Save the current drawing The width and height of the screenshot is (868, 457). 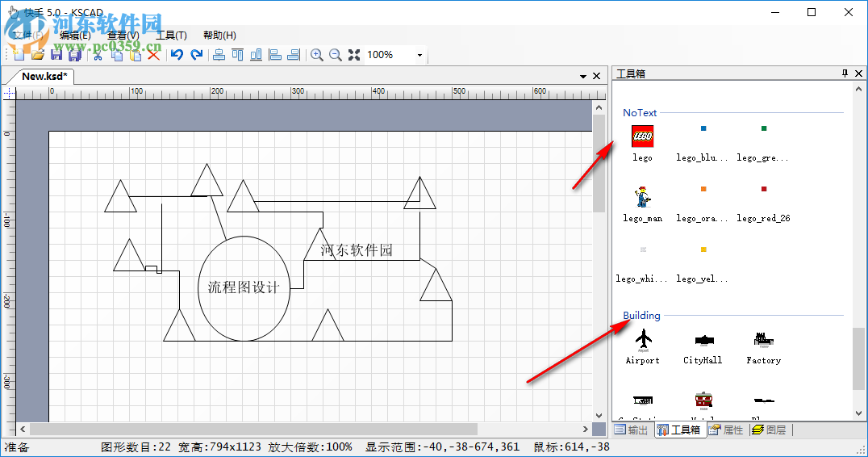56,54
